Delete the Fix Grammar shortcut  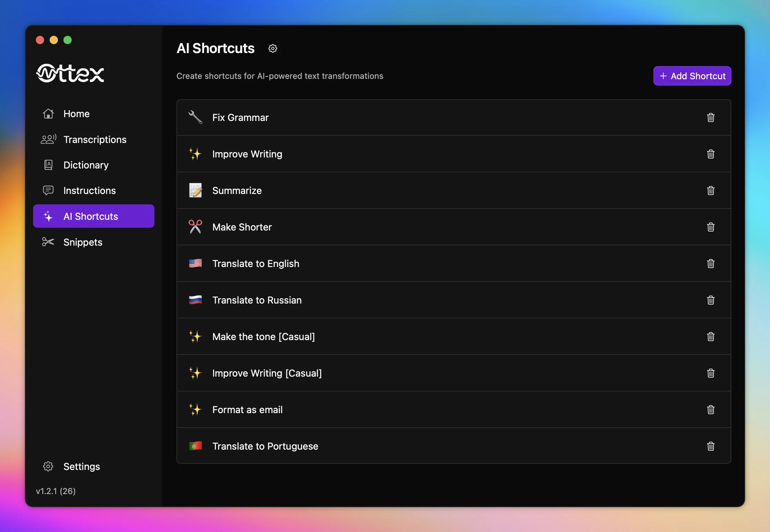pos(711,117)
